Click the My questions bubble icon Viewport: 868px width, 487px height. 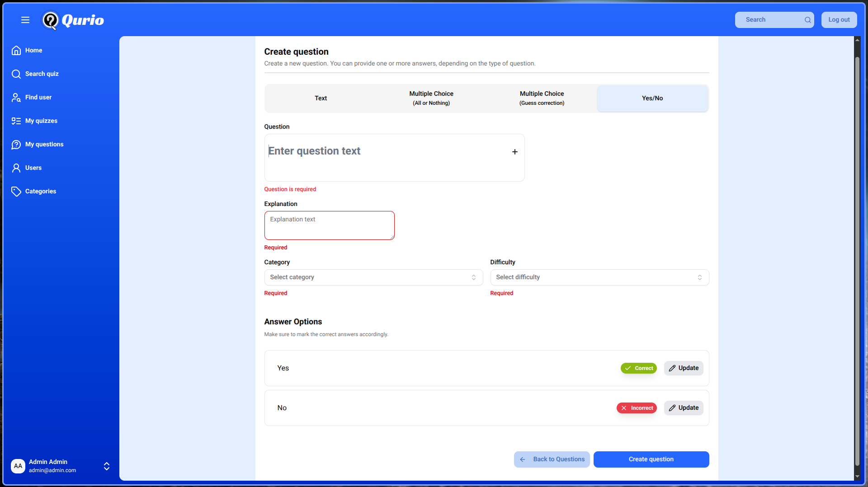point(16,144)
